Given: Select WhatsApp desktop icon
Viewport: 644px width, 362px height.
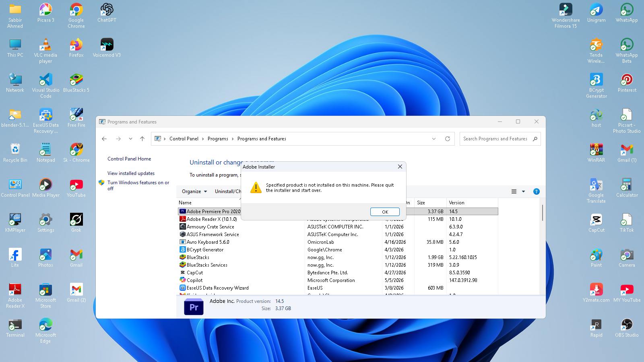Looking at the screenshot, I should [627, 13].
